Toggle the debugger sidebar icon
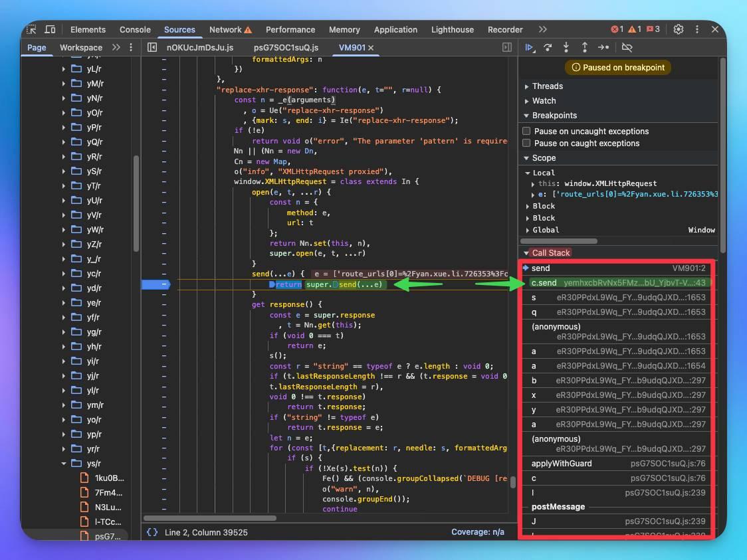747x560 pixels. pyautogui.click(x=507, y=47)
